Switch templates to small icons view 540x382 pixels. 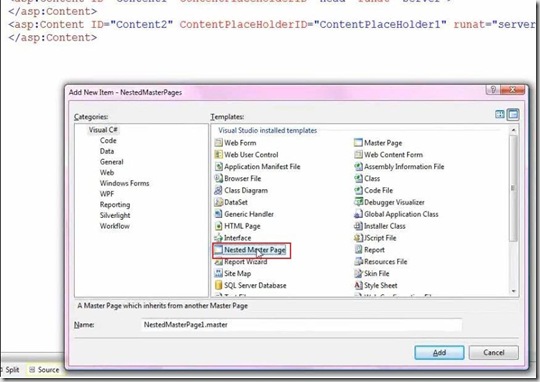pyautogui.click(x=513, y=114)
